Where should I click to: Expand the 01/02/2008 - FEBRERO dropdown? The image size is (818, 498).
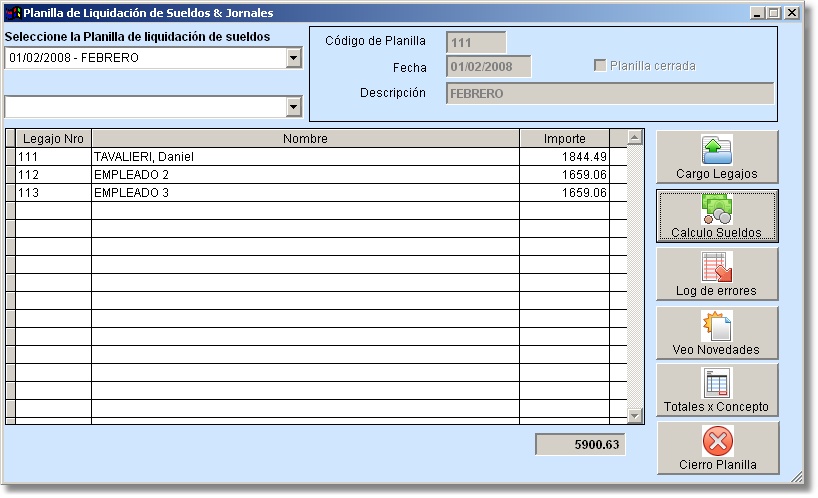pos(293,58)
